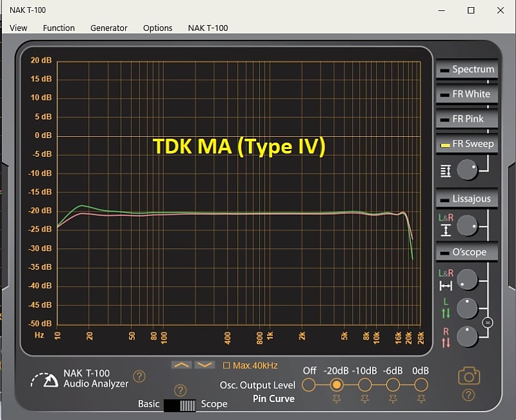Click the help icon below the camera
The height and width of the screenshot is (420, 516).
pyautogui.click(x=468, y=395)
